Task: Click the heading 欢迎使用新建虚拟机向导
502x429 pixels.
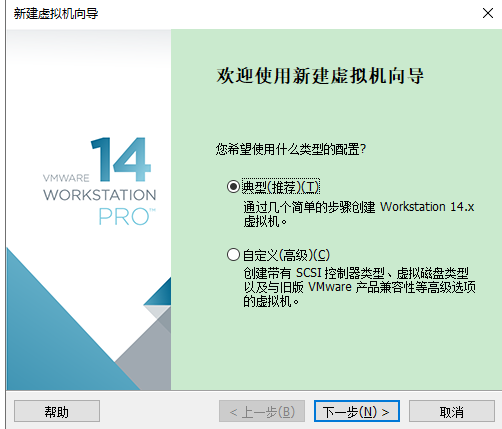Action: 320,76
